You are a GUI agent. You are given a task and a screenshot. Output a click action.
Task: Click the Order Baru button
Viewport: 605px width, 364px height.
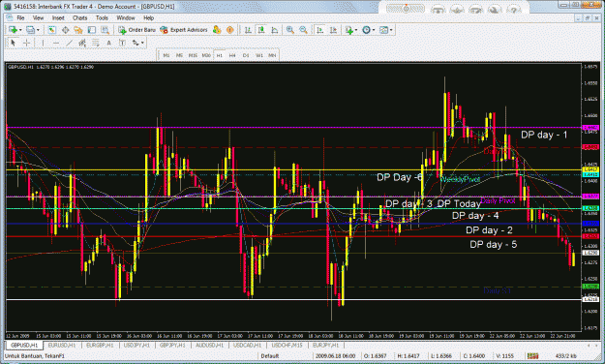137,30
